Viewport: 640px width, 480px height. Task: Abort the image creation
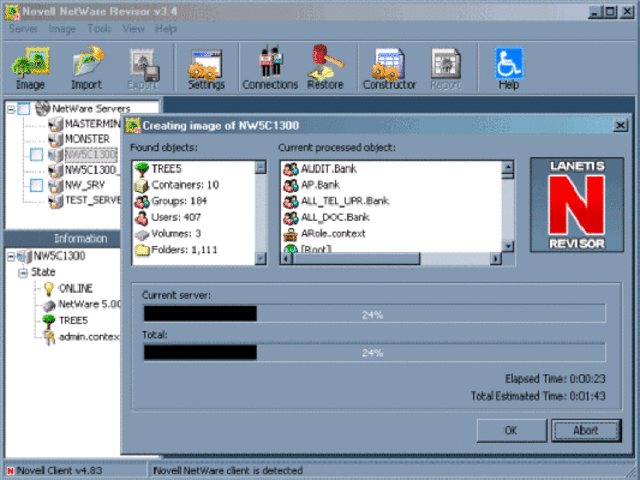coord(586,430)
